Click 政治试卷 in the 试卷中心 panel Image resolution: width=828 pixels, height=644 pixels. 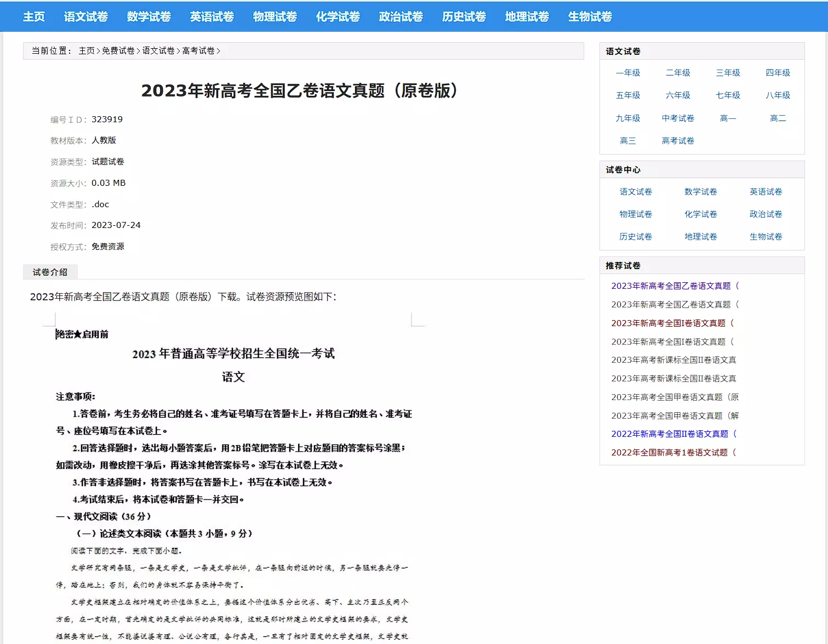(766, 214)
